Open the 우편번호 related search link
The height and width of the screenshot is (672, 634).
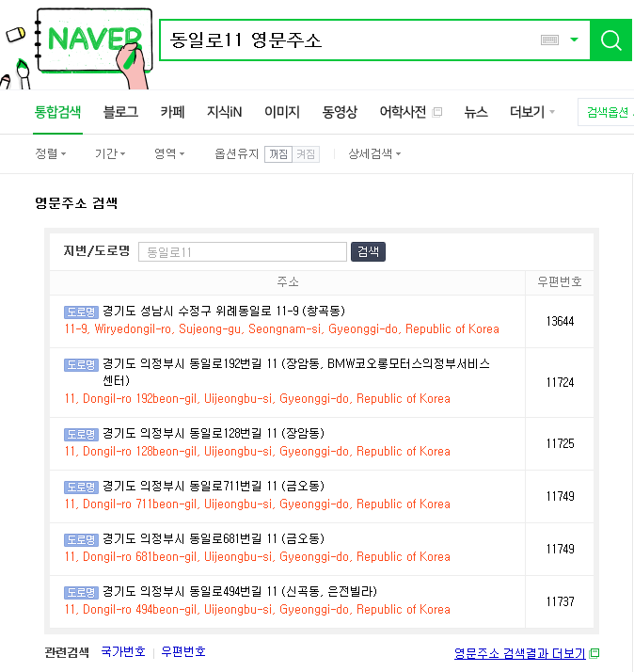[183, 652]
